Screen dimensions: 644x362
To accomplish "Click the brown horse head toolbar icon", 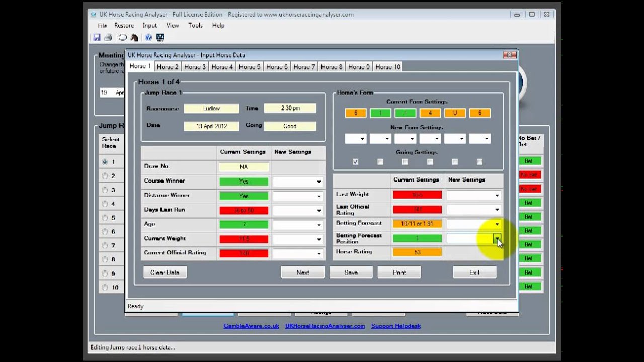I will 134,37.
